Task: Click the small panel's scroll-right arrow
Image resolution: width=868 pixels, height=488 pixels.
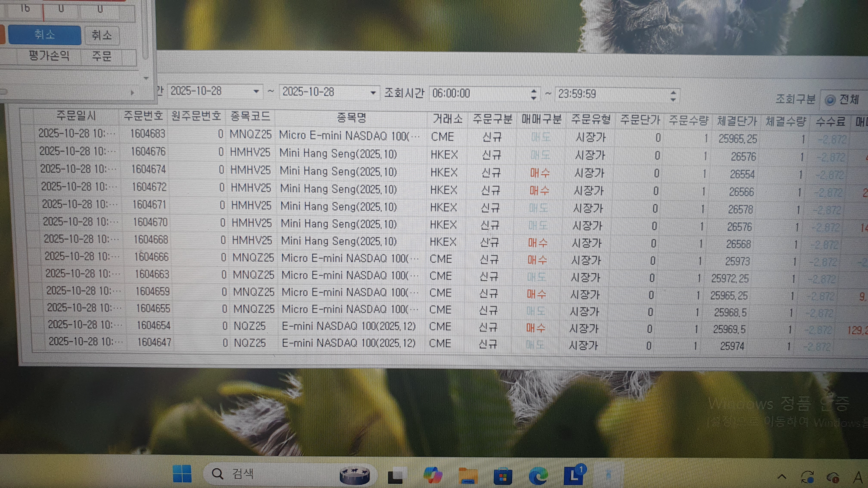Action: pyautogui.click(x=132, y=93)
